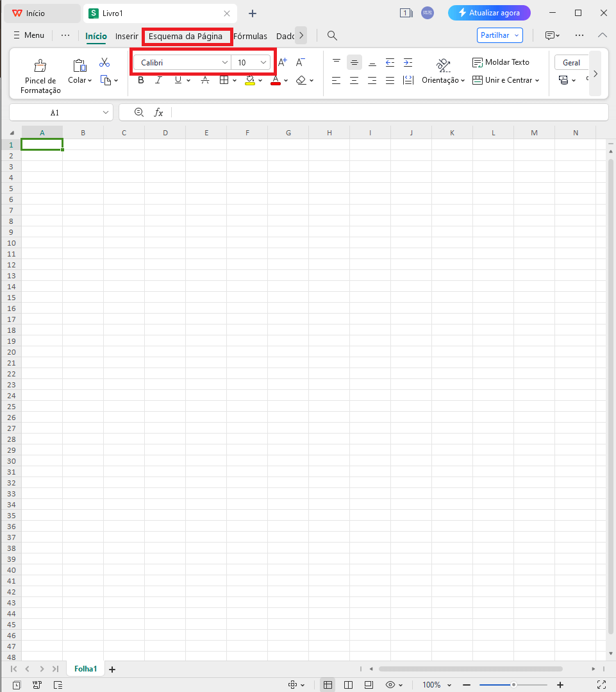The width and height of the screenshot is (616, 692).
Task: Click the Colar paste icon
Action: pyautogui.click(x=80, y=65)
